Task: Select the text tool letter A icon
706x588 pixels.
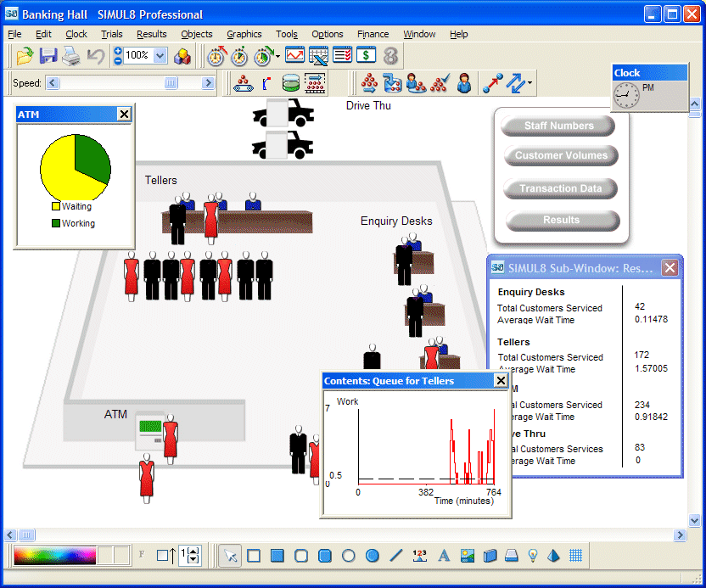Action: coord(443,556)
